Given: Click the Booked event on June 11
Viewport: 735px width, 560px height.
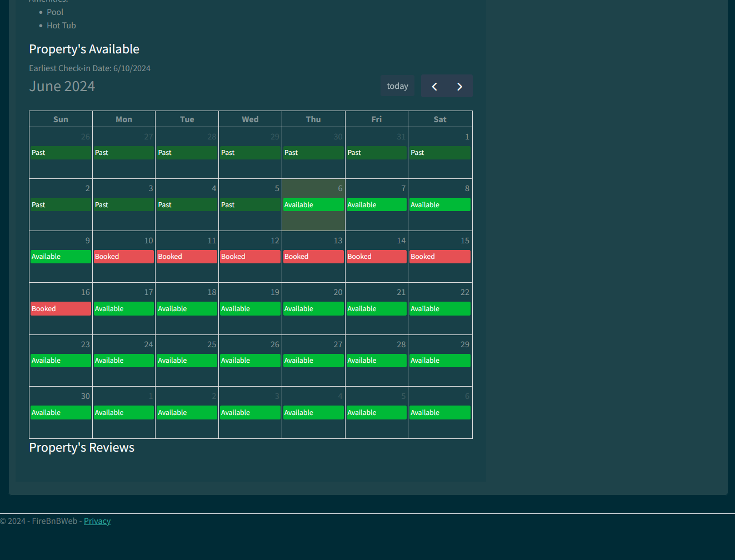Looking at the screenshot, I should [x=187, y=257].
